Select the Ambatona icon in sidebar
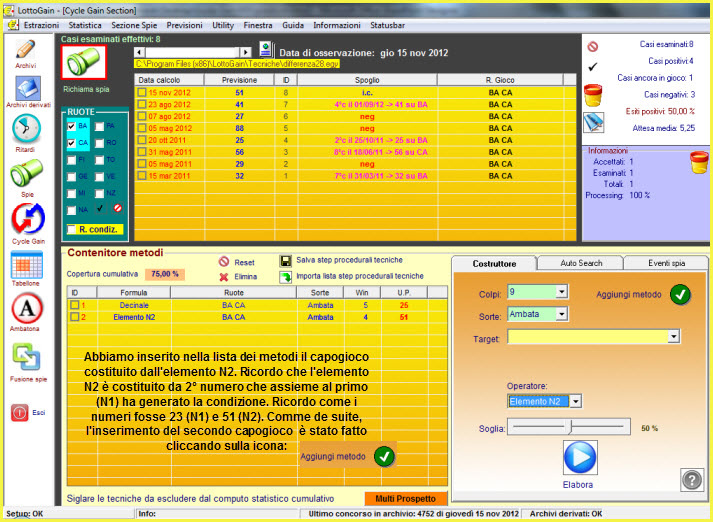Screen dimensions: 713x522 click(x=26, y=308)
